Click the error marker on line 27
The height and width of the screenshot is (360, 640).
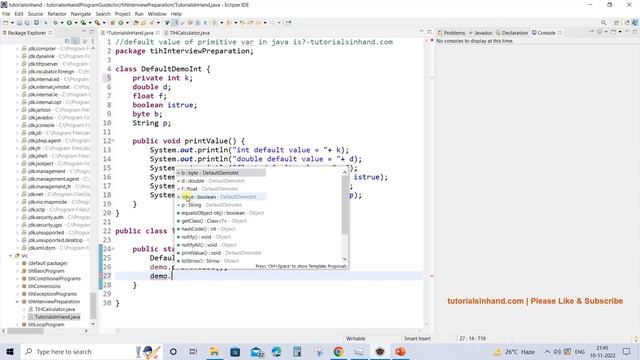101,276
